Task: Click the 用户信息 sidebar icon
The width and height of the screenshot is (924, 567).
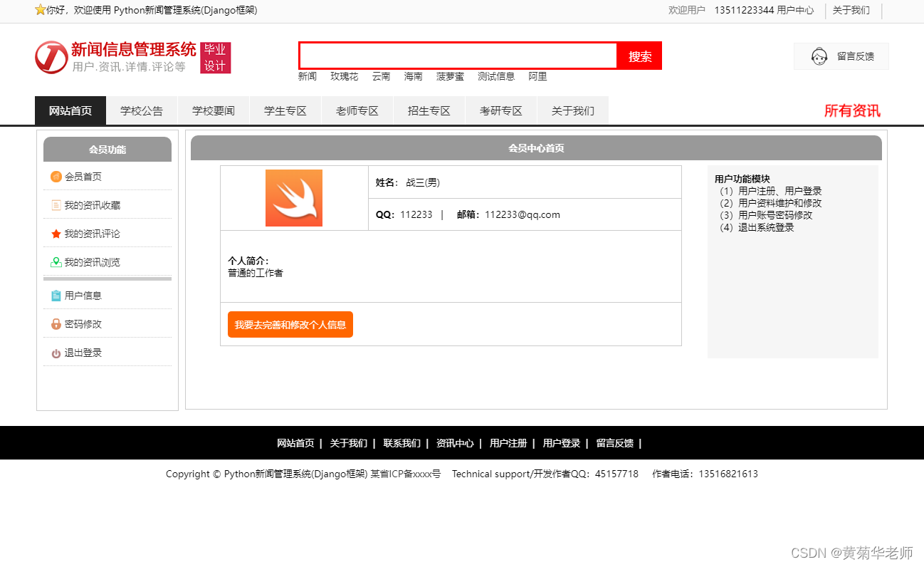Action: pyautogui.click(x=57, y=295)
